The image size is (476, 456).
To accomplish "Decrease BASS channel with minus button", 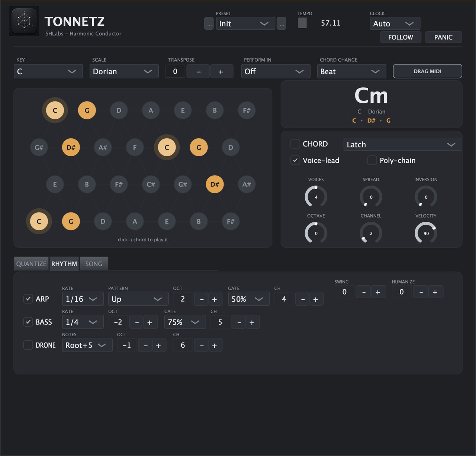I will click(239, 322).
